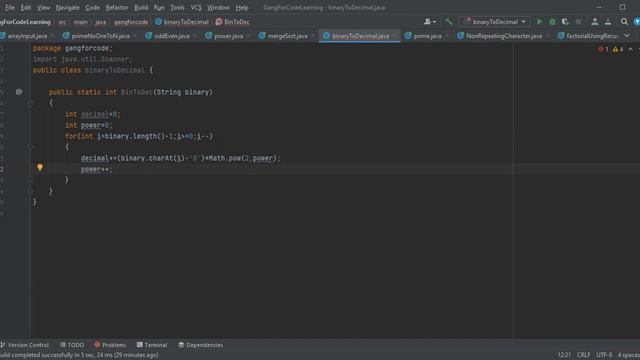Open Search Everywhere with the magnifier icon

[x=624, y=22]
